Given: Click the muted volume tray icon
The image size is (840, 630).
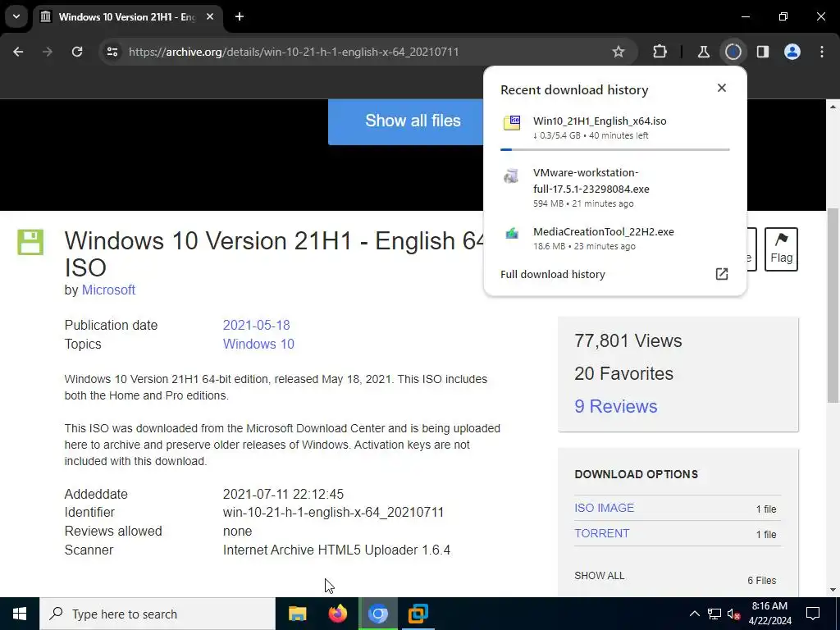Looking at the screenshot, I should pyautogui.click(x=733, y=614).
